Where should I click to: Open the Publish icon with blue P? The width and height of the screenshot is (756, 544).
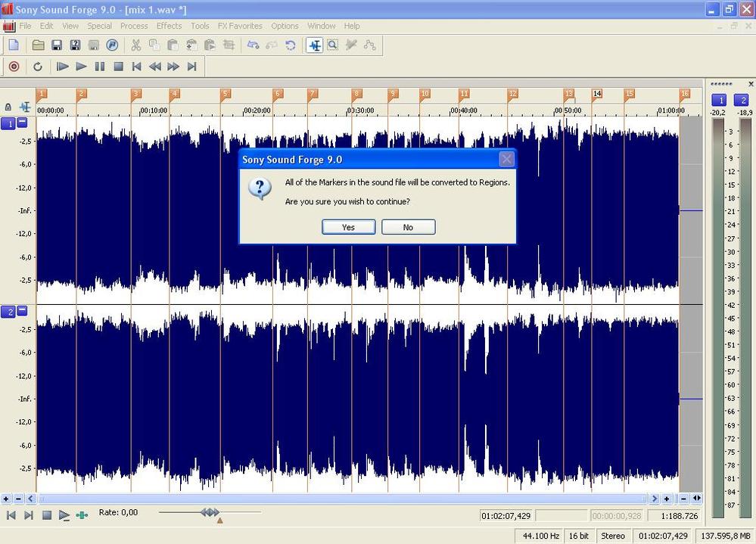pos(112,45)
